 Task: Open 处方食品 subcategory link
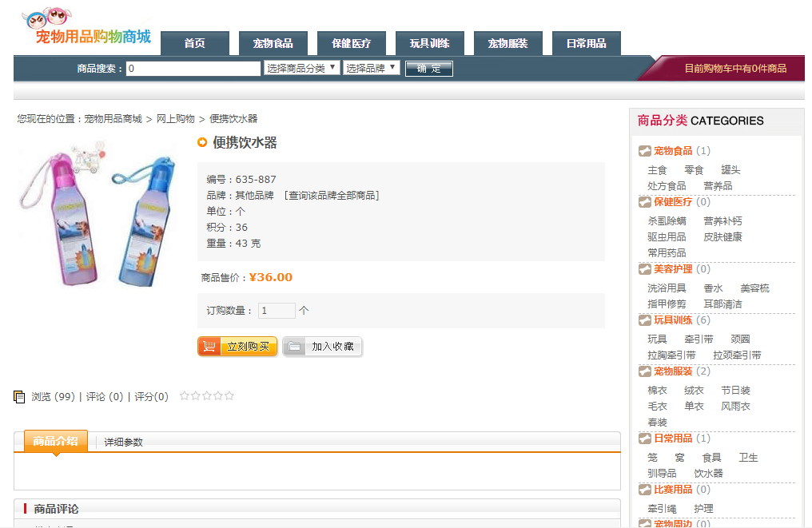tap(667, 186)
